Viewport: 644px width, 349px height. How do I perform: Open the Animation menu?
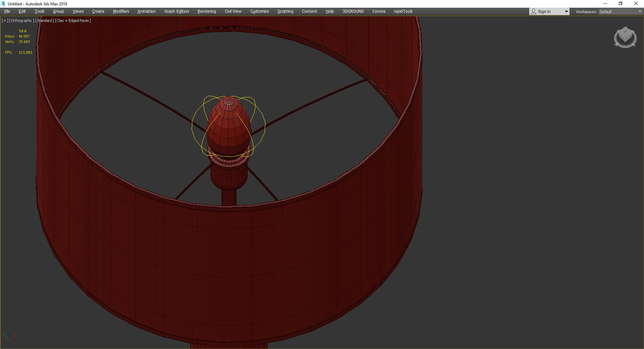click(x=147, y=11)
